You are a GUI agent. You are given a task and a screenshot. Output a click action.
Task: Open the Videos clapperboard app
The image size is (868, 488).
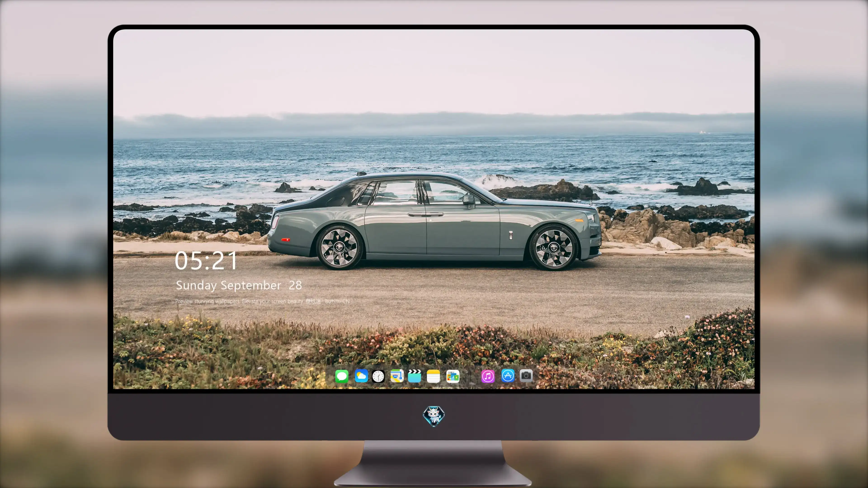click(415, 376)
